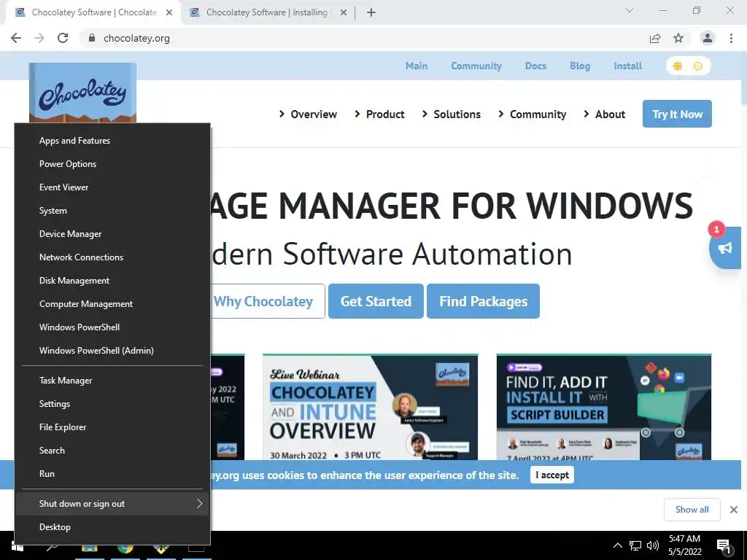Share this page via share icon
Screen dimensions: 747x560
(655, 38)
